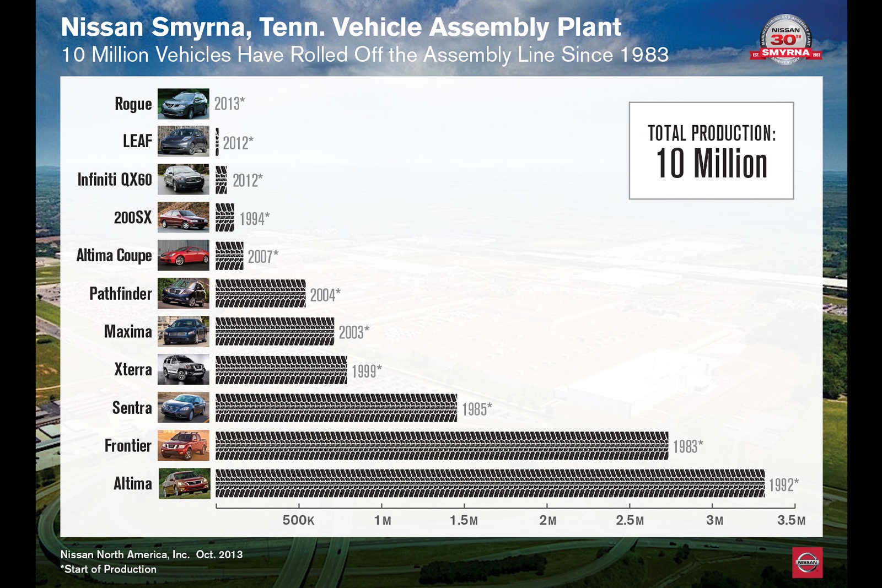Select the Pathfinder vehicle thumbnail
The image size is (882, 588).
(x=184, y=293)
